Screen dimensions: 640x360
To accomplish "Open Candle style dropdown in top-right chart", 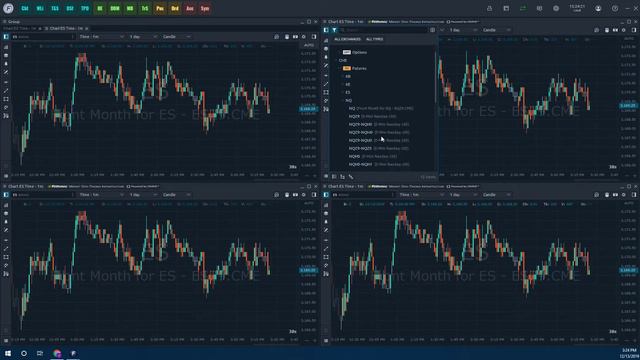I will (x=496, y=30).
